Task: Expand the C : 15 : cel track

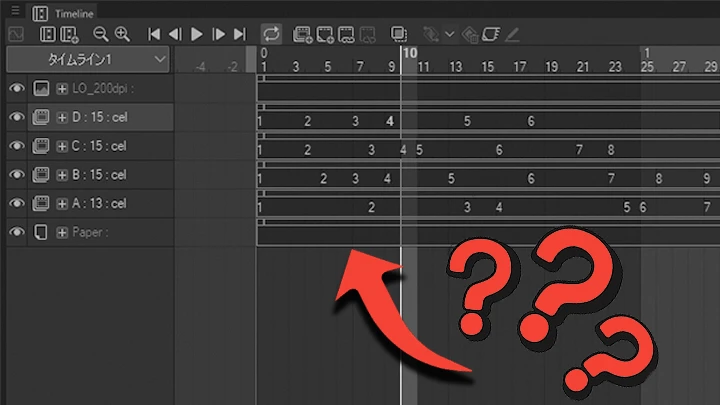Action: pos(62,146)
